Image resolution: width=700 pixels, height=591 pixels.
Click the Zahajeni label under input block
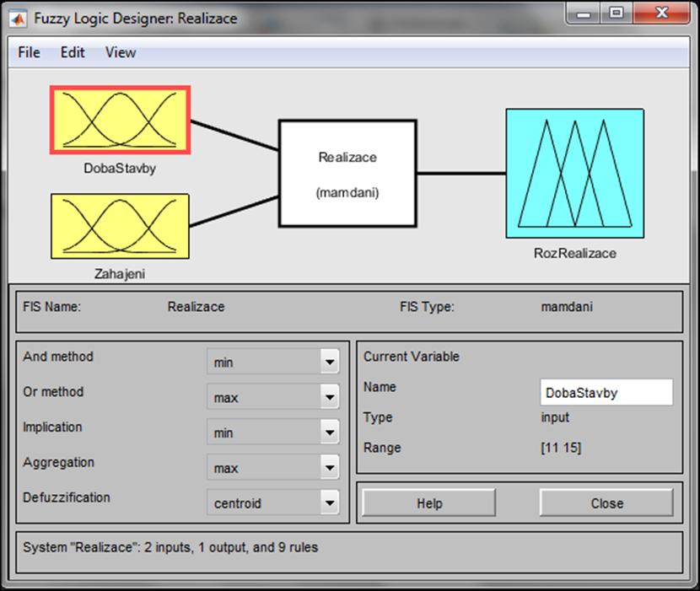click(120, 274)
